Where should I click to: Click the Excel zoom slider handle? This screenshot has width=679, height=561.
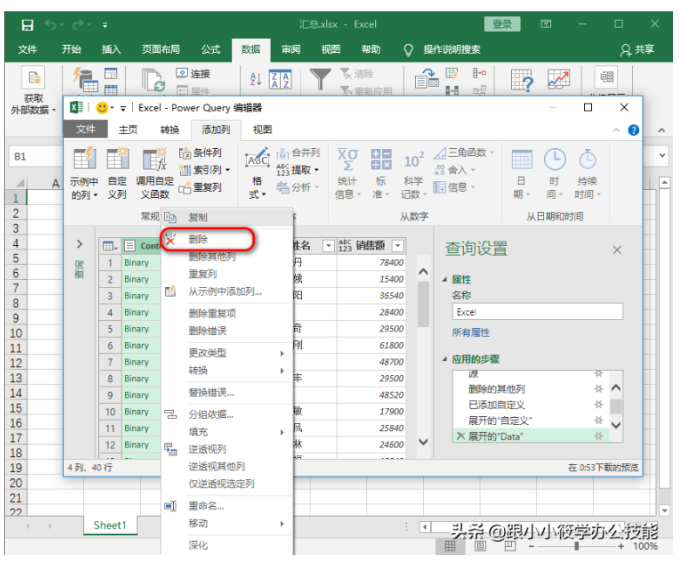click(x=577, y=546)
